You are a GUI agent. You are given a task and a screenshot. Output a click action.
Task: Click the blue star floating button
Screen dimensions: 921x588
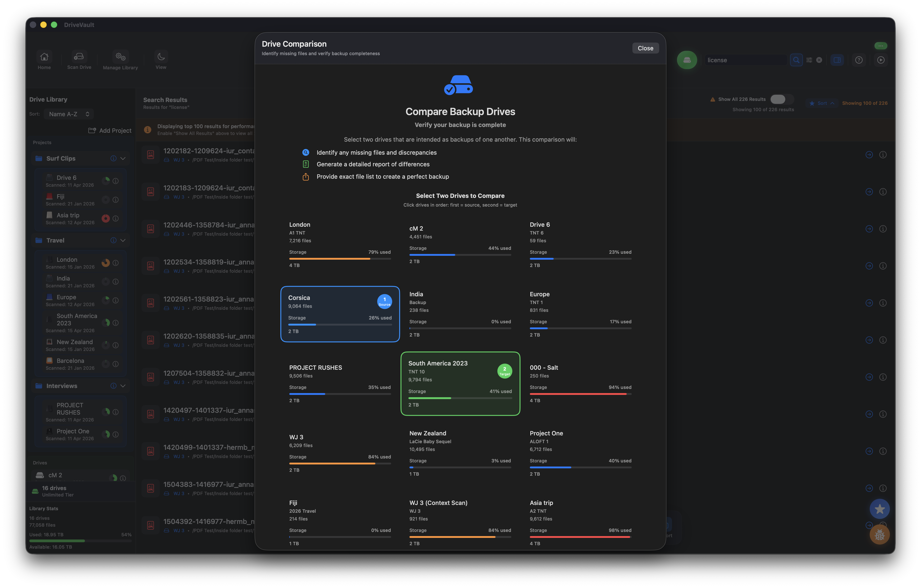(879, 509)
